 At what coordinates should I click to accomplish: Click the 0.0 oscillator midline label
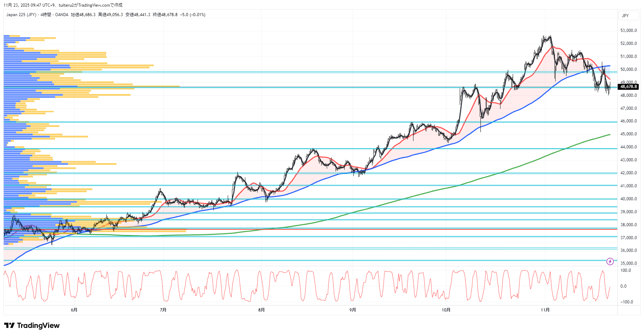(x=623, y=286)
